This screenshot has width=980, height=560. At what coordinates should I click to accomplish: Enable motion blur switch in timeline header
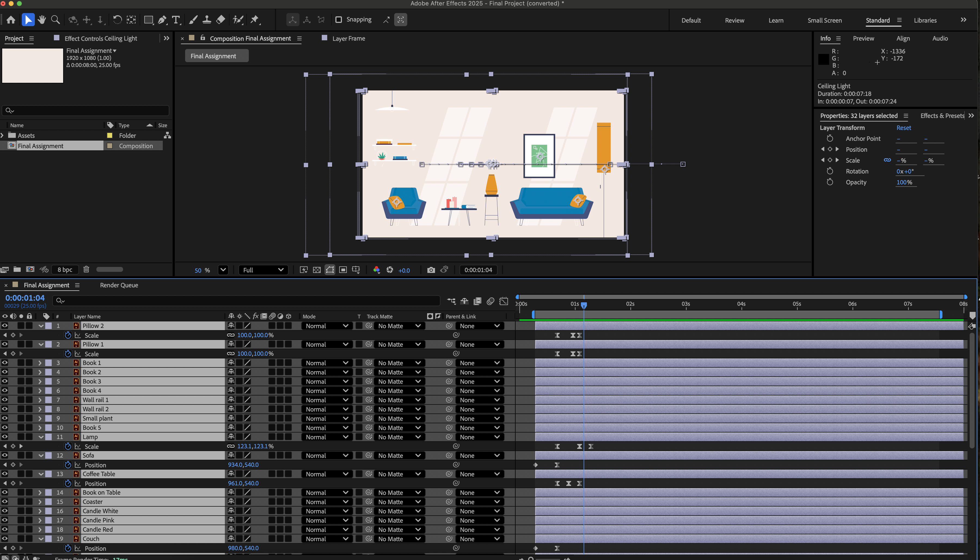tap(490, 301)
